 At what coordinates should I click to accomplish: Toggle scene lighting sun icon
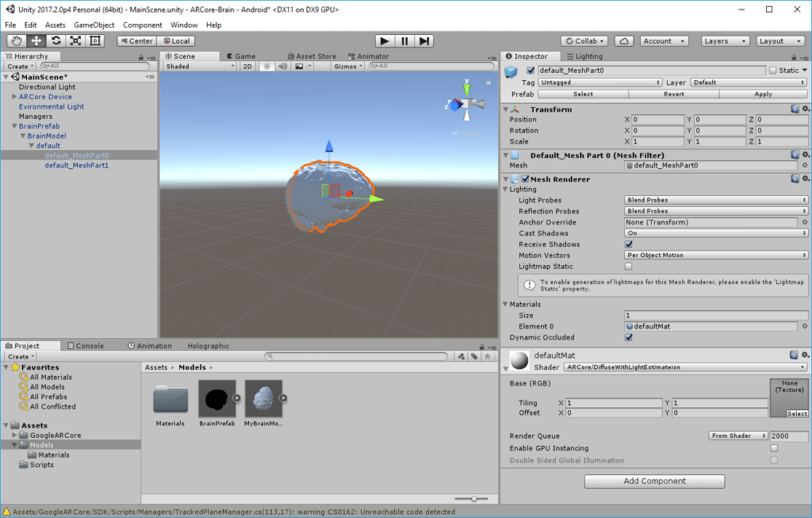point(266,67)
